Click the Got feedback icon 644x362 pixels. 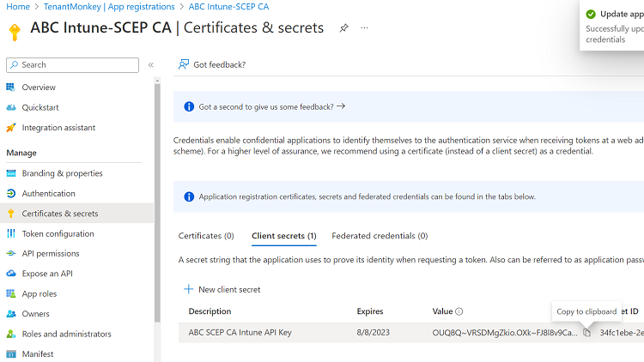point(184,64)
